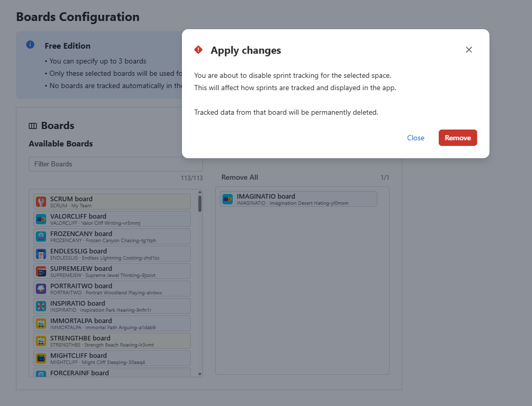Click the IMAGINATIO board in selected list

[x=299, y=199]
